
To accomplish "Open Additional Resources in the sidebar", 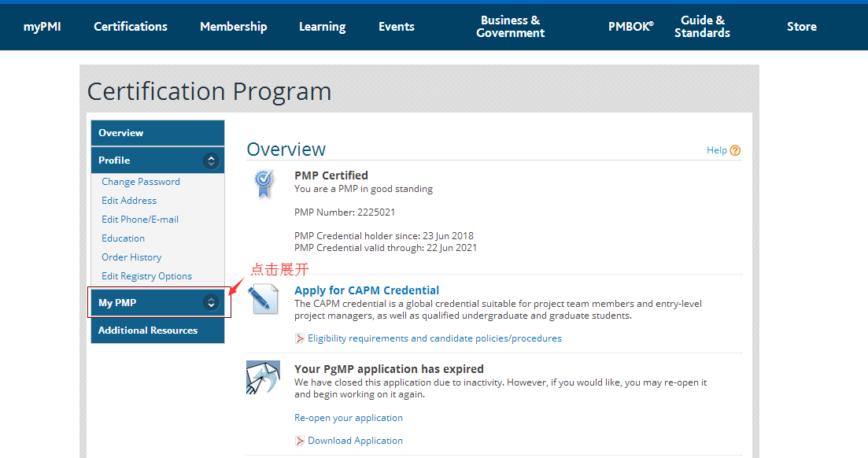I will click(x=157, y=330).
